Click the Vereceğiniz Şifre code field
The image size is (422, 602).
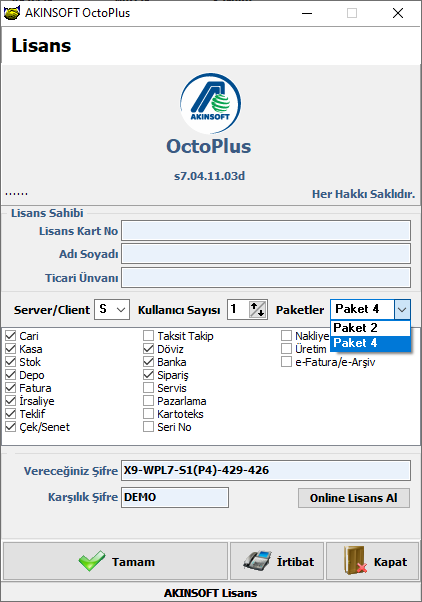pos(266,471)
